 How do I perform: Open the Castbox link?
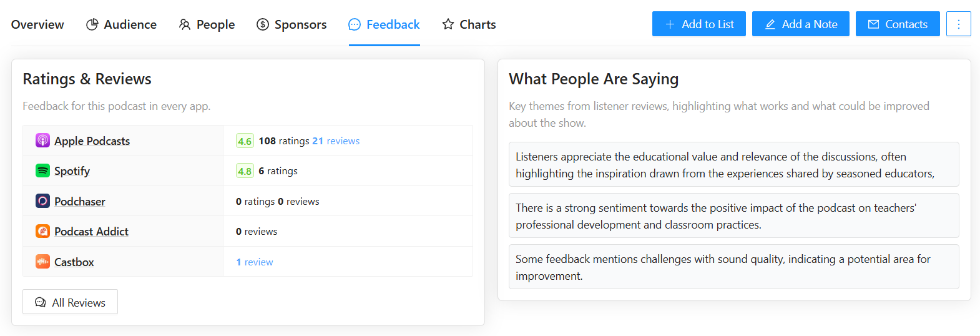coord(74,262)
